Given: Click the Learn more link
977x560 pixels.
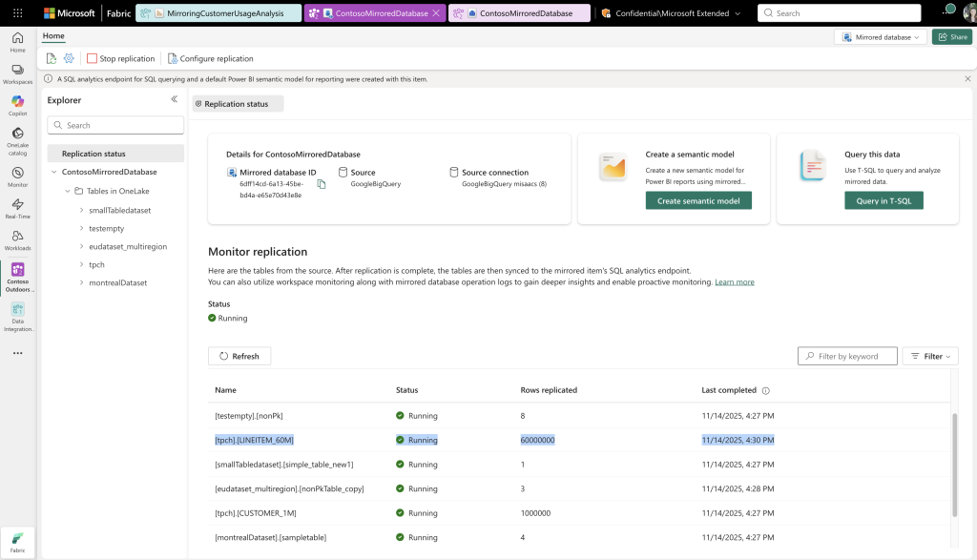Looking at the screenshot, I should [734, 282].
